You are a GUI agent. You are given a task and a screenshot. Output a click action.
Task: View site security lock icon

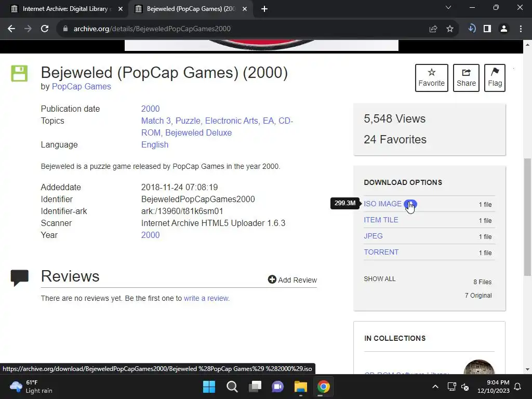coord(65,29)
